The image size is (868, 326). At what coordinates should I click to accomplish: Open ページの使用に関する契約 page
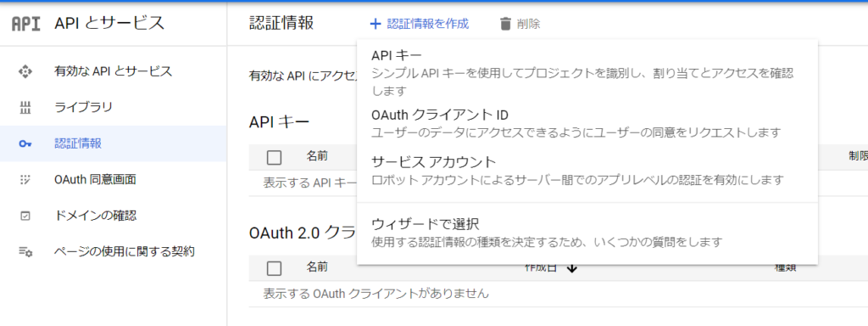point(113,251)
